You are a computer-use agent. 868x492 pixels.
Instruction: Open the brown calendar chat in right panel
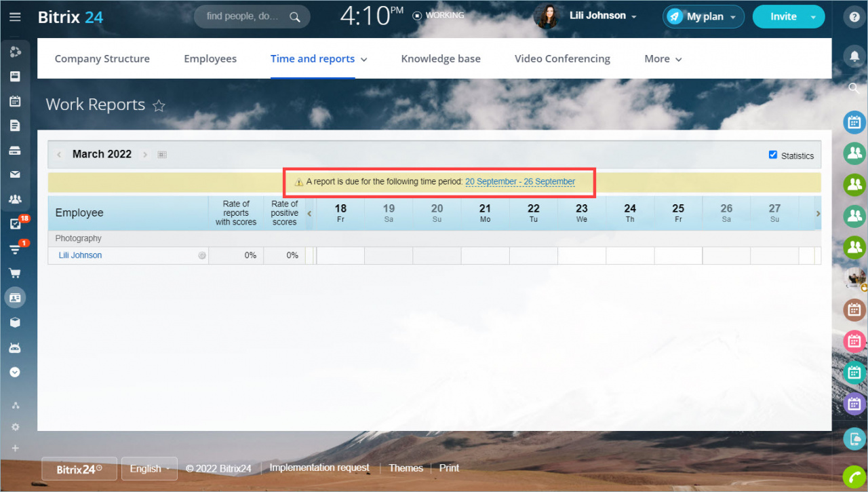(x=854, y=309)
